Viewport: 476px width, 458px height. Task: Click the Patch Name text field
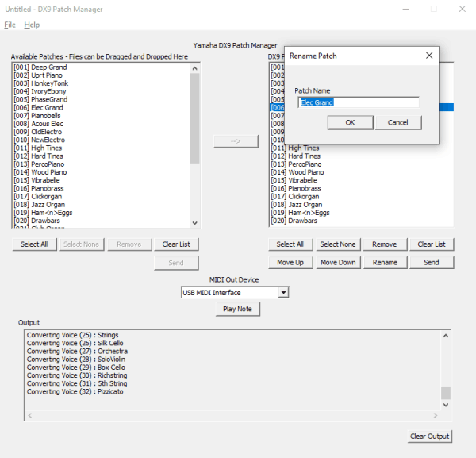pos(358,102)
